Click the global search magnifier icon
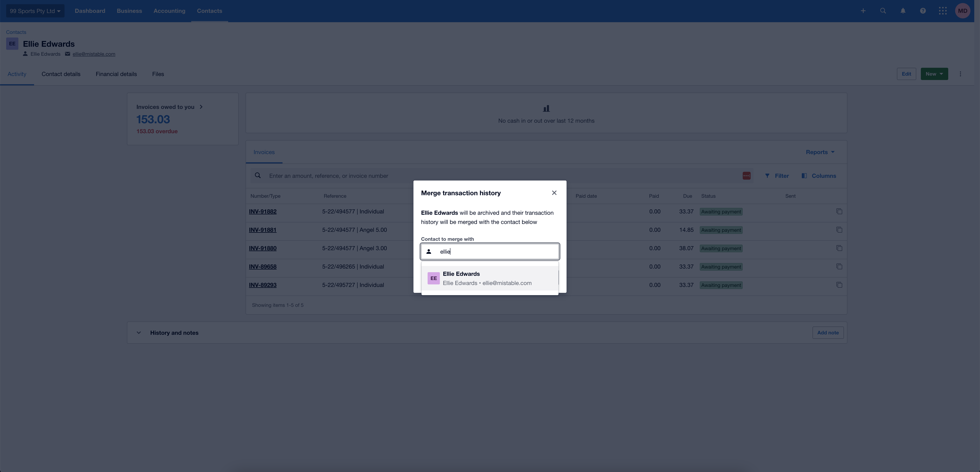The image size is (980, 472). tap(883, 11)
